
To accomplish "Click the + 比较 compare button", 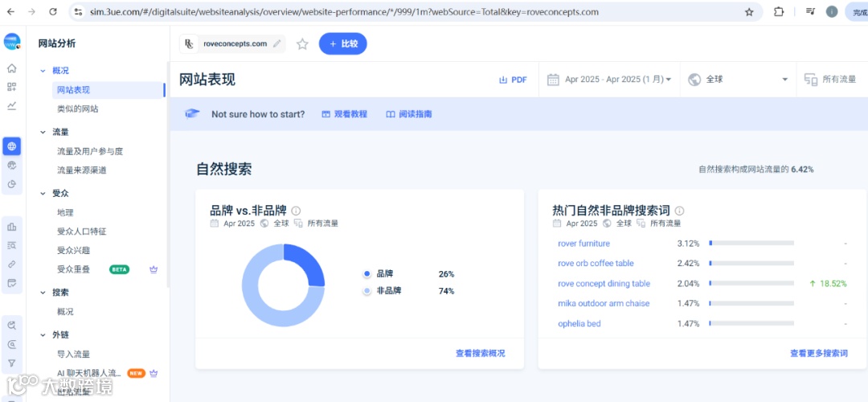I will [x=342, y=44].
